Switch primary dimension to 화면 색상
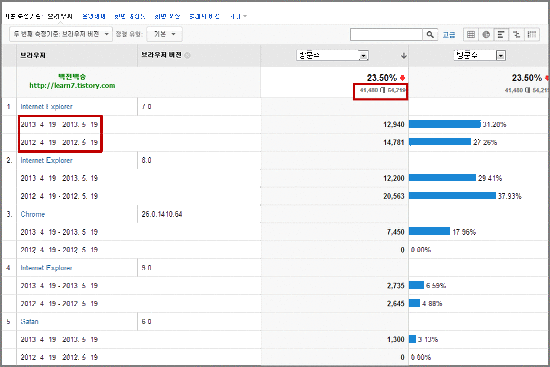The image size is (550, 367). coord(167,16)
